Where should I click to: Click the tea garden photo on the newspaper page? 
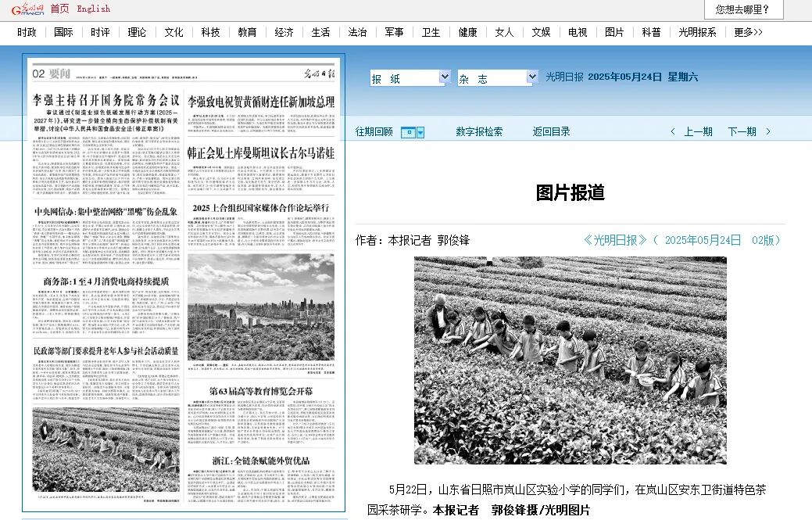pos(106,450)
